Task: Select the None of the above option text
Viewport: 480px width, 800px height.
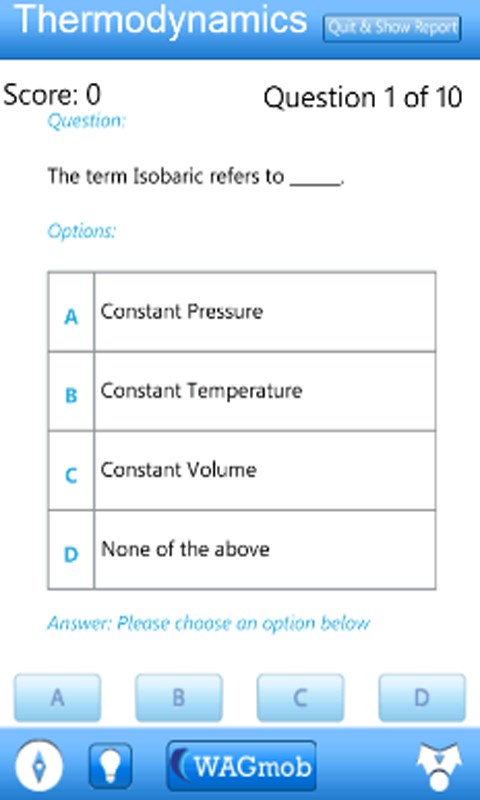Action: [x=185, y=549]
